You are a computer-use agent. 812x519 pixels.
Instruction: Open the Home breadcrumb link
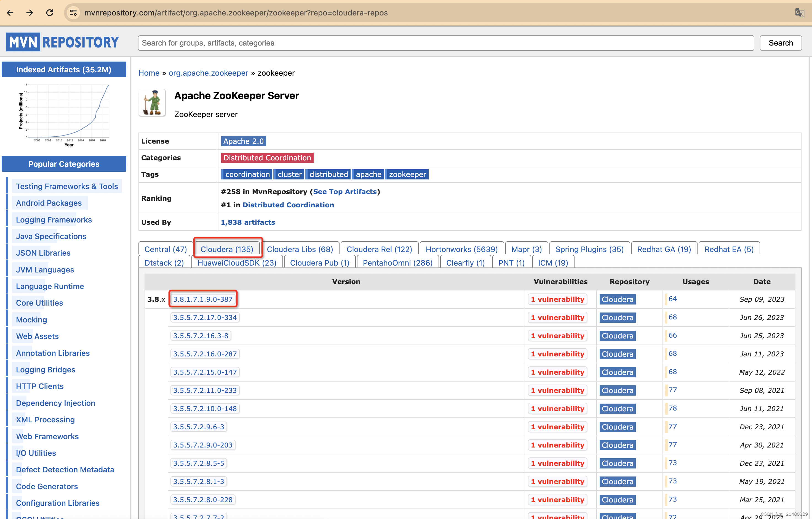click(149, 73)
